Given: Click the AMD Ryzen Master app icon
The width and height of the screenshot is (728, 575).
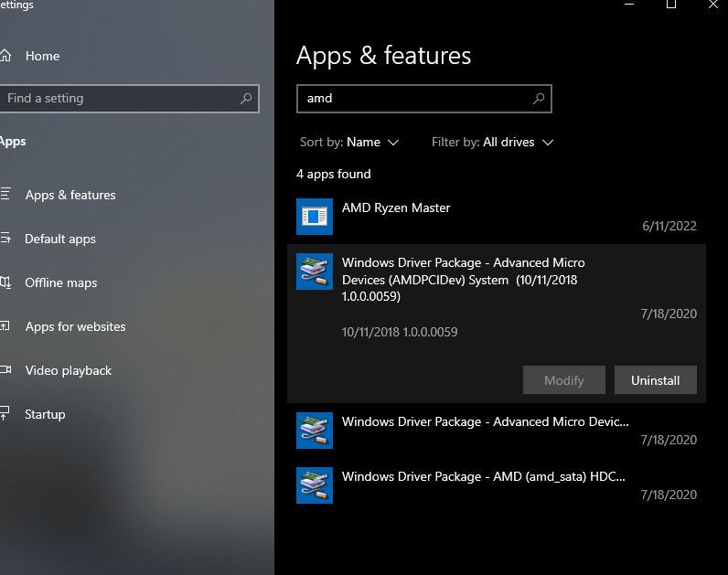Looking at the screenshot, I should point(315,217).
